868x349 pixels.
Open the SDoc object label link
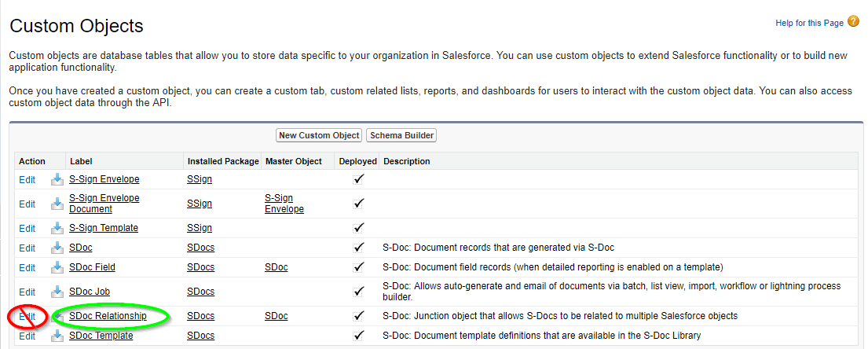pyautogui.click(x=81, y=247)
